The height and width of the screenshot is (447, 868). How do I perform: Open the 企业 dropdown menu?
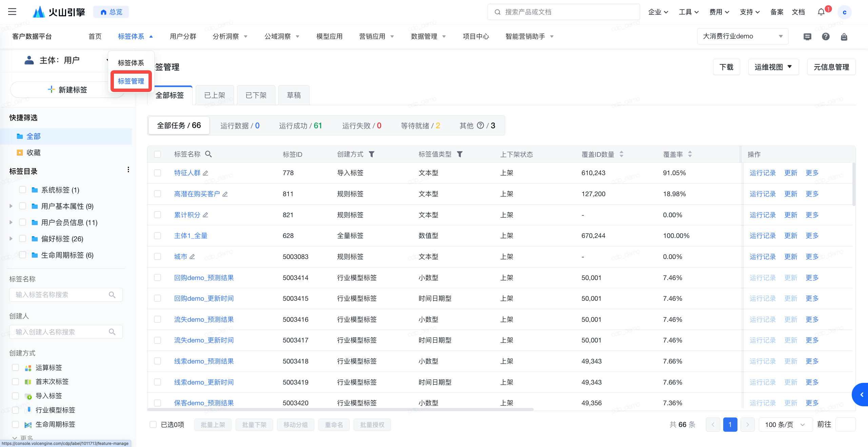(658, 12)
